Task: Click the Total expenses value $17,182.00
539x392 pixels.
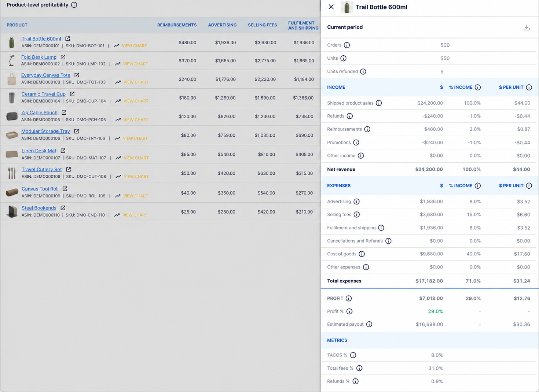Action: click(x=429, y=281)
